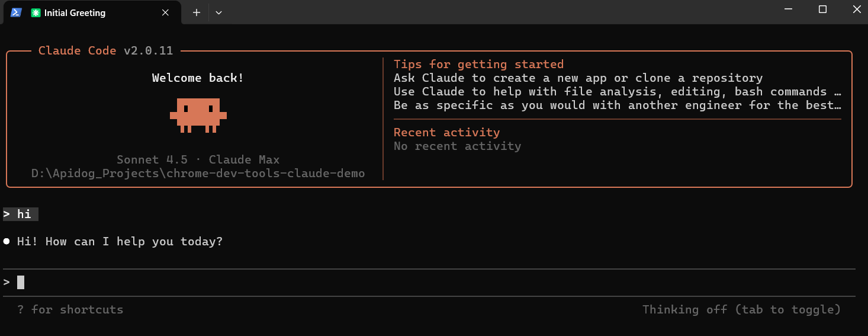This screenshot has height=336, width=868.
Task: Open a new terminal tab with plus
Action: tap(197, 12)
